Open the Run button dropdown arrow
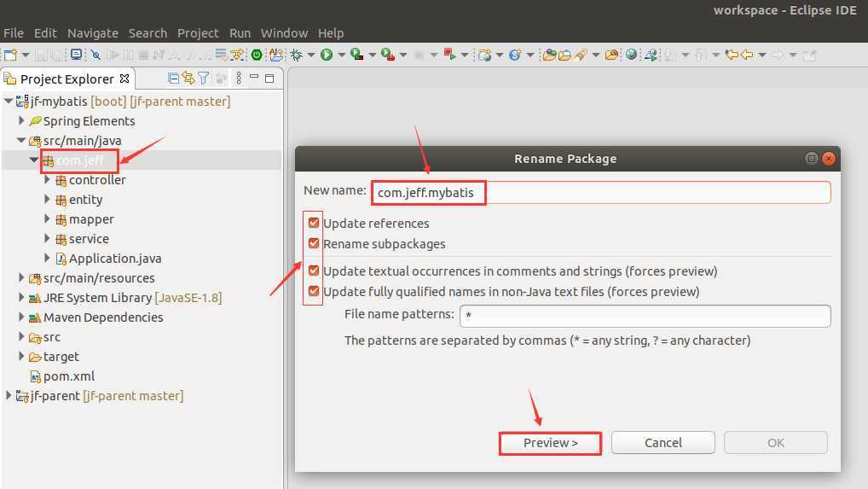Image resolution: width=868 pixels, height=489 pixels. click(x=342, y=55)
